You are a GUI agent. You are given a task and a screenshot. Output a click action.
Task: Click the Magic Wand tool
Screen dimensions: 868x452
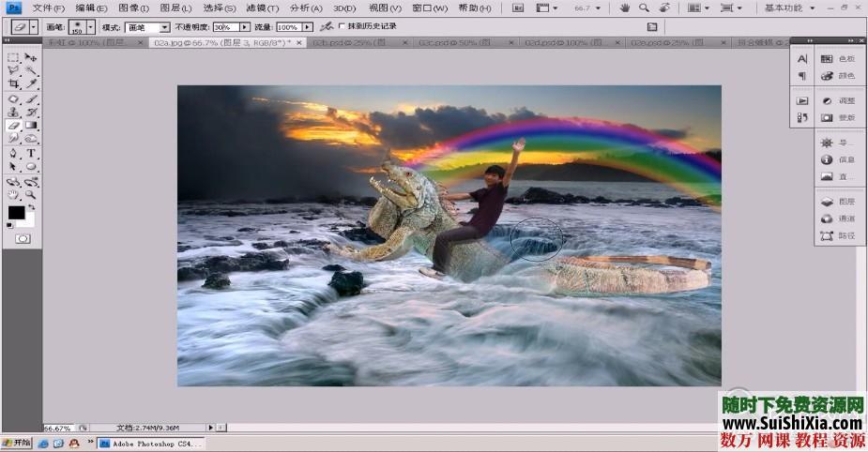click(x=31, y=71)
